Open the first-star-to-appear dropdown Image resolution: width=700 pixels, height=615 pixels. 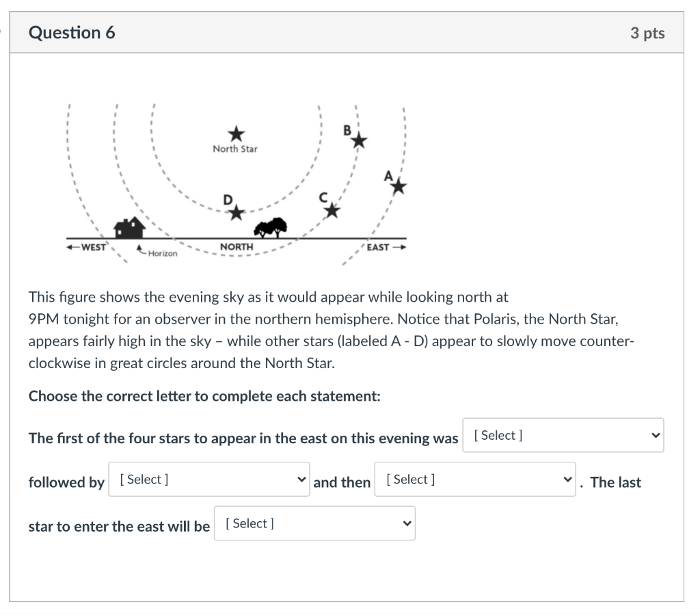click(x=563, y=435)
